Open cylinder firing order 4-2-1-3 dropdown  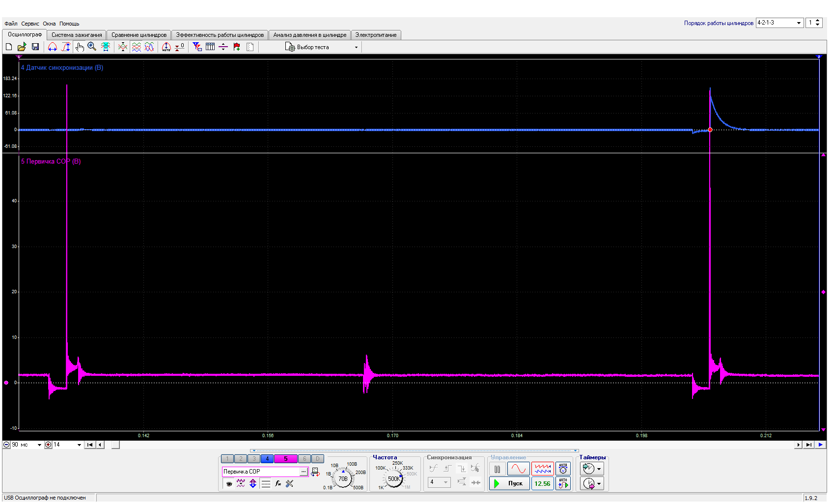click(799, 23)
